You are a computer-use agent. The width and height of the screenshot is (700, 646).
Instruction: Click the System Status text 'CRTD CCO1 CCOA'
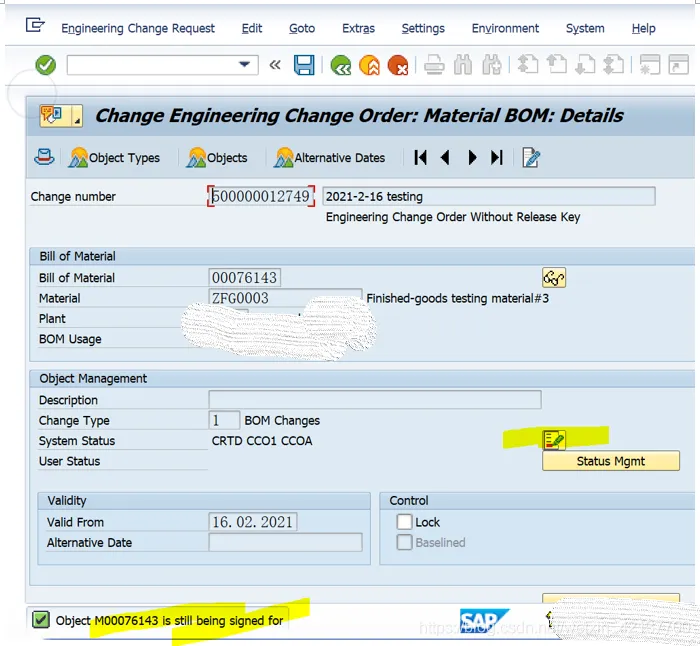tap(262, 441)
